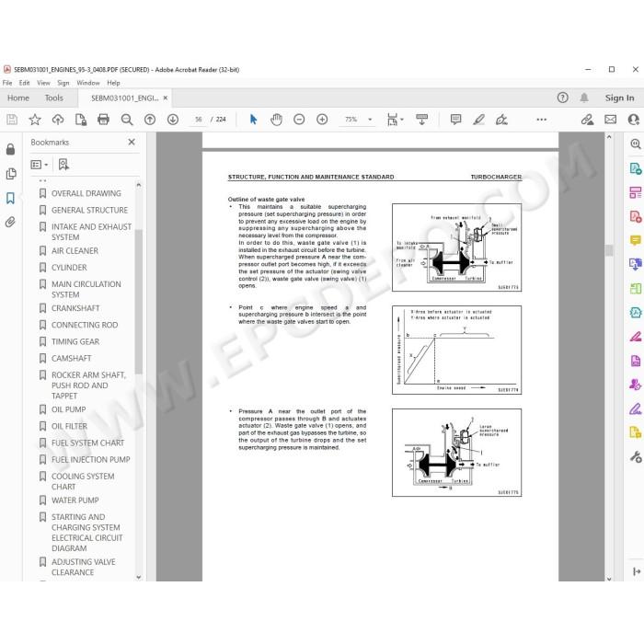Click the find current bookmark icon

(63, 165)
